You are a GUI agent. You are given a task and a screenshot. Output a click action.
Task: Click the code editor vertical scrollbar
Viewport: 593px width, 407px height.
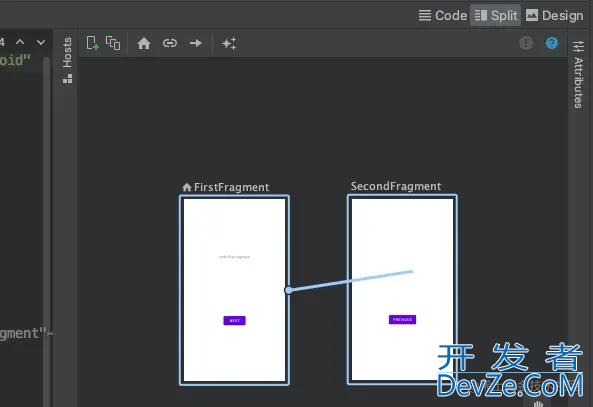pos(47,232)
